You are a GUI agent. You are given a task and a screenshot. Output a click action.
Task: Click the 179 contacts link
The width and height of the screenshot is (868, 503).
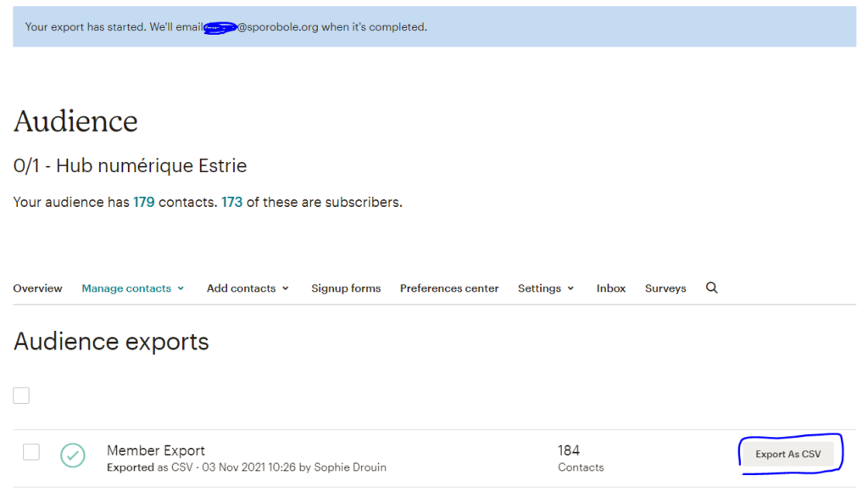pos(143,202)
